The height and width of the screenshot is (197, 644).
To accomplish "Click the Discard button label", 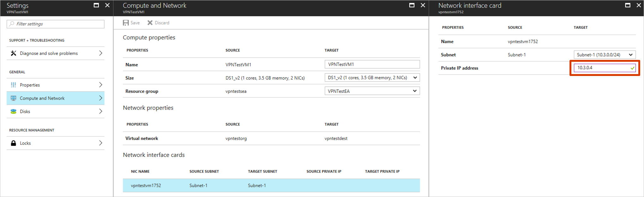I will 162,23.
